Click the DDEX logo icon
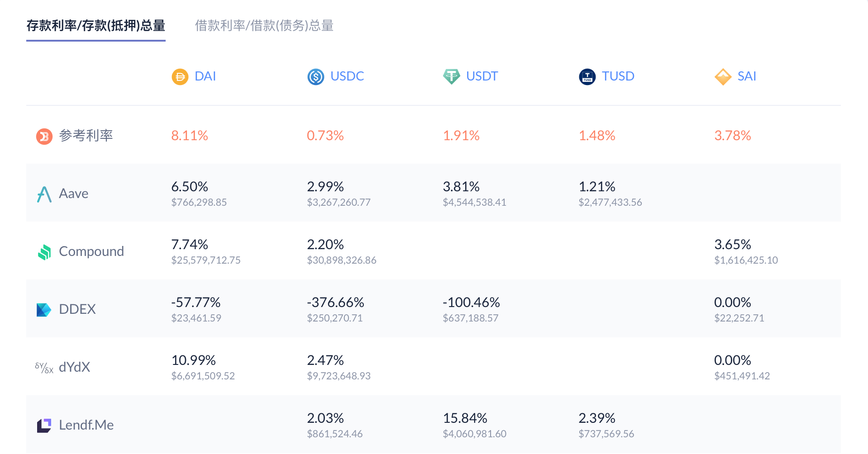Screen dimensions: 868x454 [x=43, y=310]
